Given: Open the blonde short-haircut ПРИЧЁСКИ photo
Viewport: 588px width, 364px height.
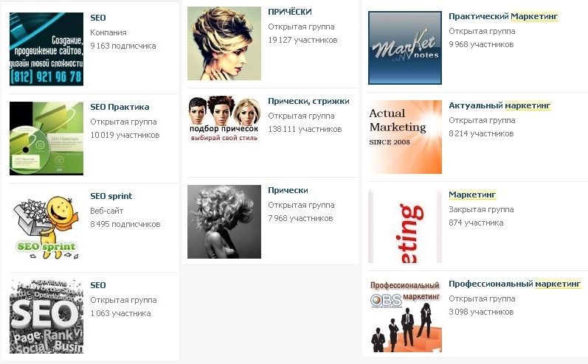Looking at the screenshot, I should pyautogui.click(x=224, y=43).
